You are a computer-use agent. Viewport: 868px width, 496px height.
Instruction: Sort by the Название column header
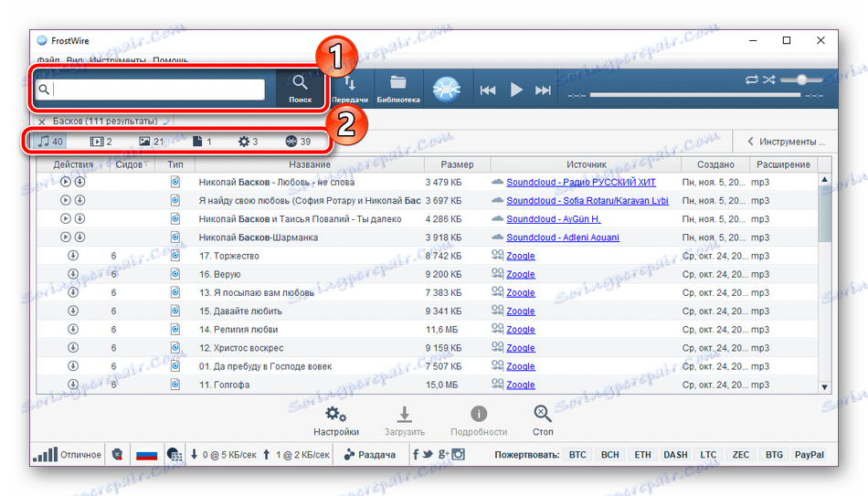tap(310, 164)
